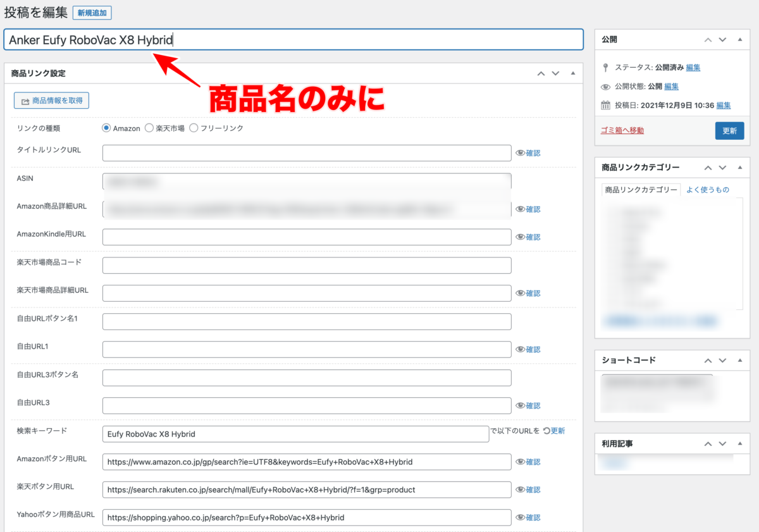Move the 利用記事 panel up
Viewport: 759px width, 532px height.
[x=708, y=444]
